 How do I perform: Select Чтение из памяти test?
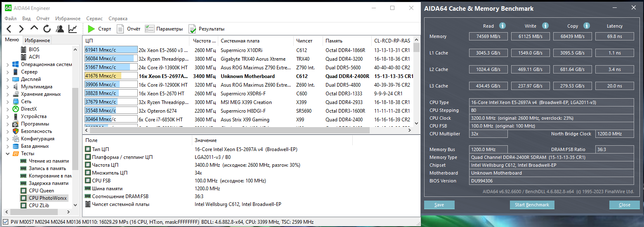pos(49,161)
